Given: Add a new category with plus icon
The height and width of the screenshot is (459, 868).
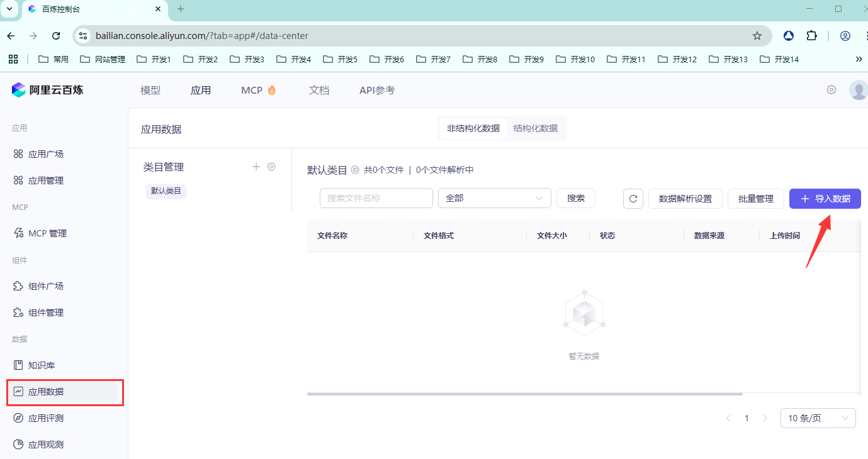Looking at the screenshot, I should [256, 167].
